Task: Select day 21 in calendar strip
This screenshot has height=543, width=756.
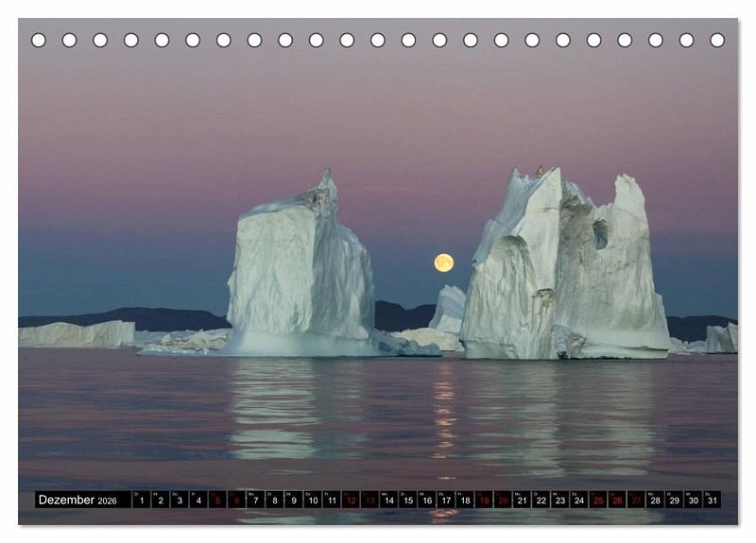Action: (523, 500)
